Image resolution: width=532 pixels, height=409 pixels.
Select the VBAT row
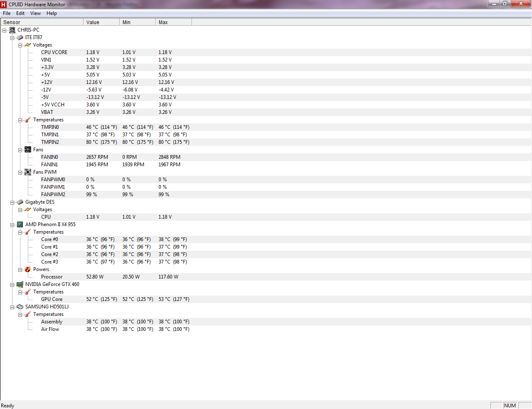(266, 112)
